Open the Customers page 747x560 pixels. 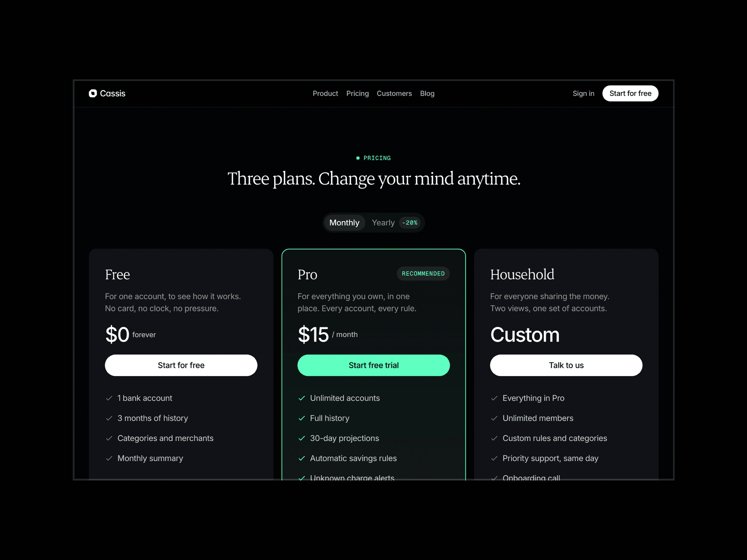(x=394, y=93)
